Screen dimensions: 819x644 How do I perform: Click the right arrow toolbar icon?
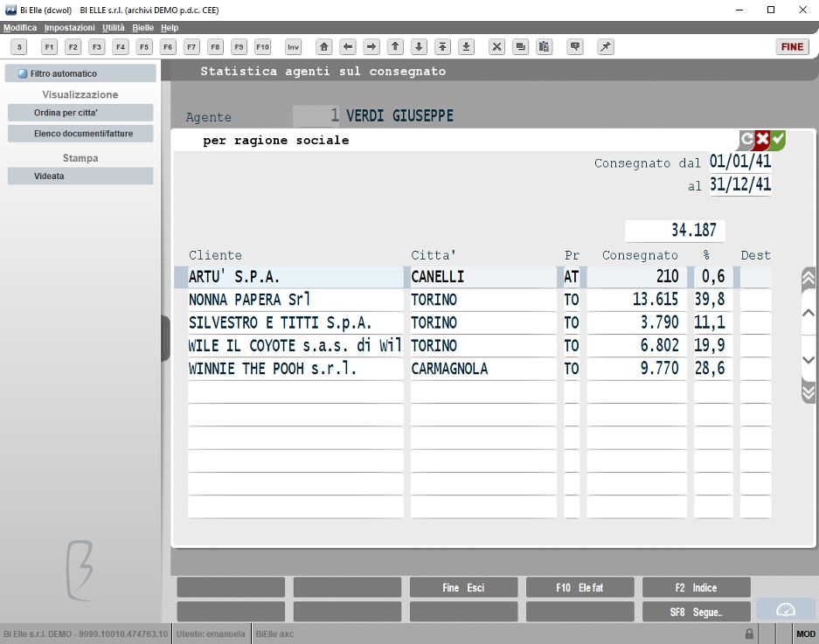click(x=371, y=47)
